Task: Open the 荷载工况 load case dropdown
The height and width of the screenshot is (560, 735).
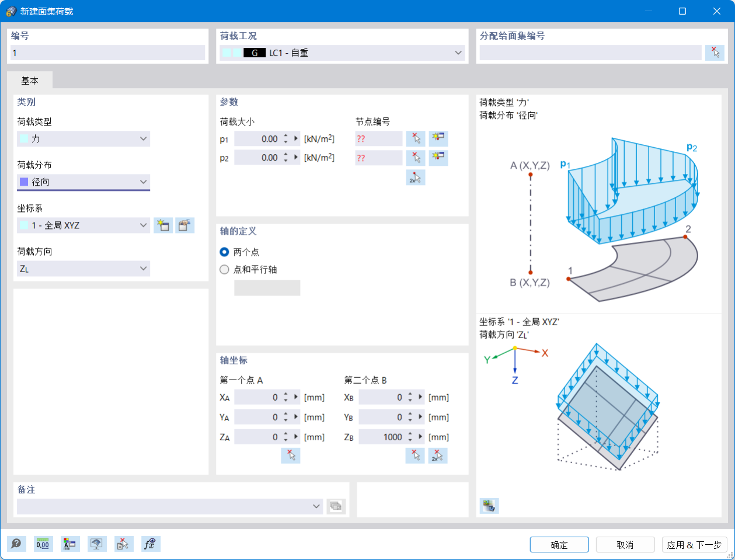Action: coord(458,52)
